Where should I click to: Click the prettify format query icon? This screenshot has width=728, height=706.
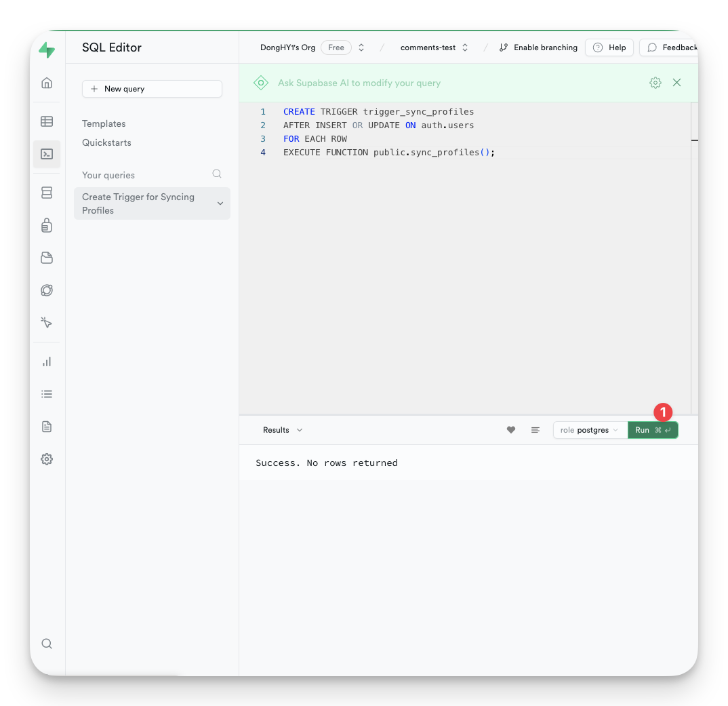[535, 430]
